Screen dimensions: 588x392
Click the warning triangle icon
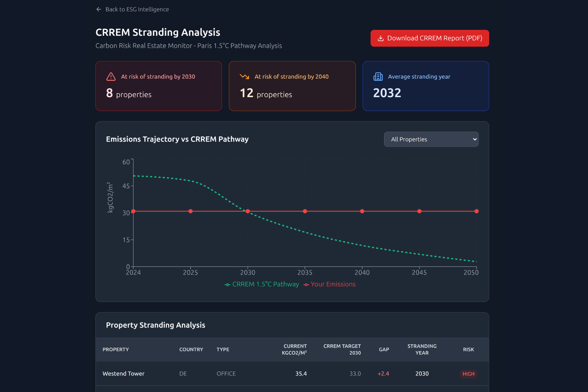(x=111, y=77)
